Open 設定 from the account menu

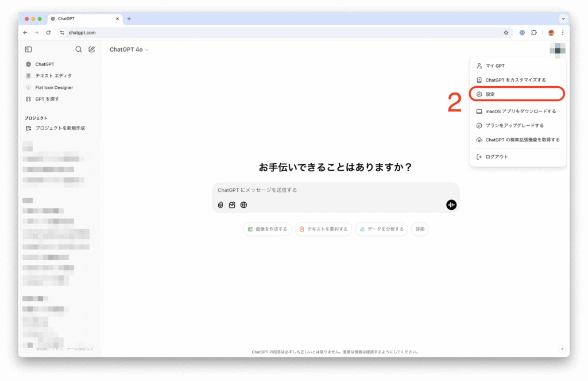pos(517,94)
